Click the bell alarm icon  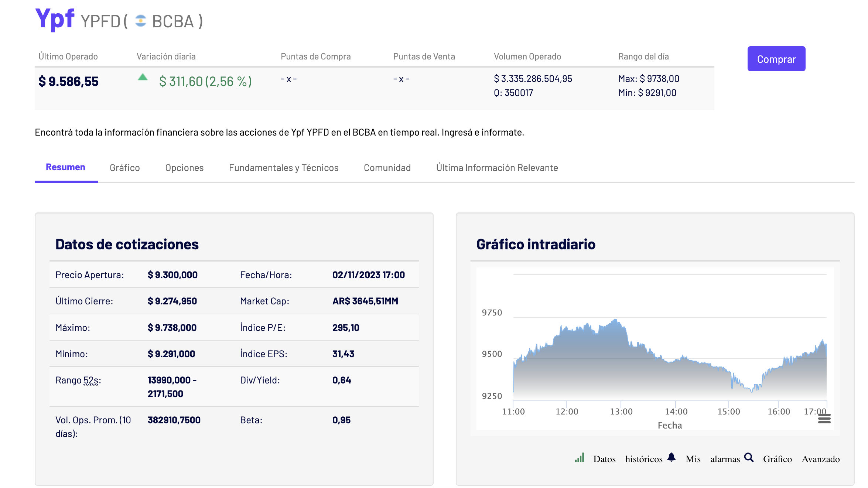[671, 457]
